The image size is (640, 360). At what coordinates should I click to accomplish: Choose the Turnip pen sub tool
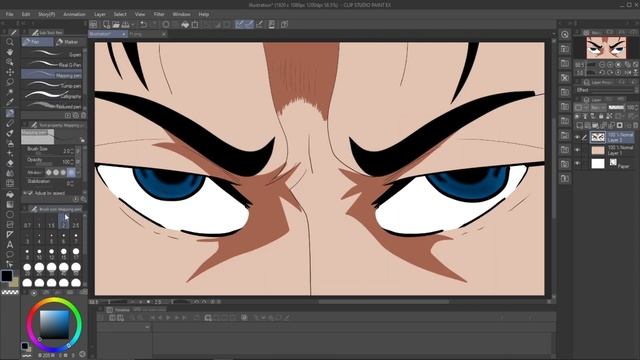[52, 85]
